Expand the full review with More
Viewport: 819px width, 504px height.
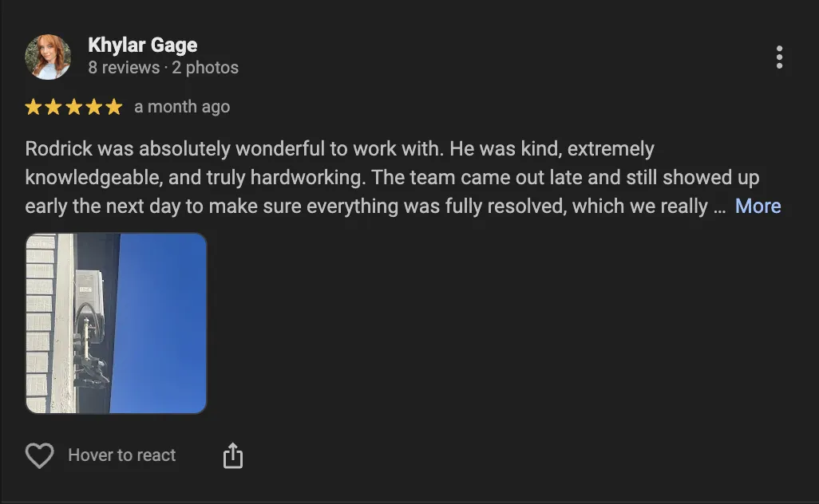pyautogui.click(x=758, y=207)
